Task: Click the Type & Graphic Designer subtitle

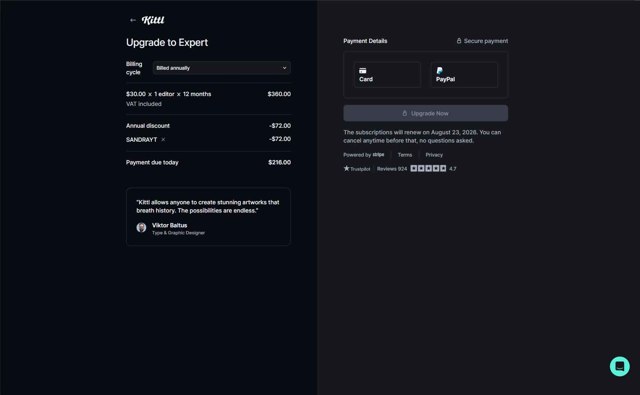Action: (178, 233)
